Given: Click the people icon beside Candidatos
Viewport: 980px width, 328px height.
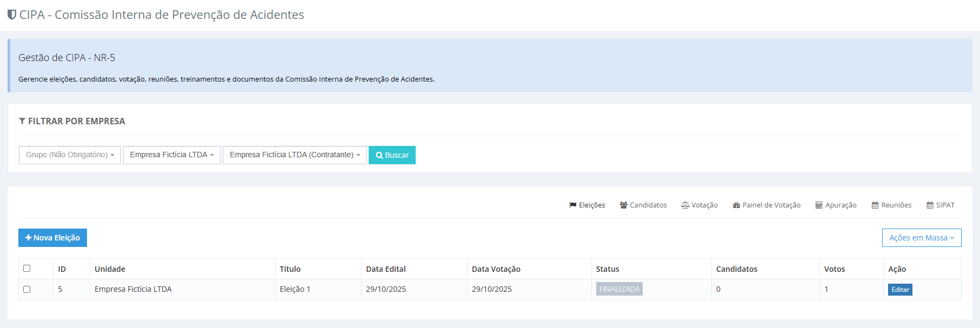Looking at the screenshot, I should click(623, 205).
